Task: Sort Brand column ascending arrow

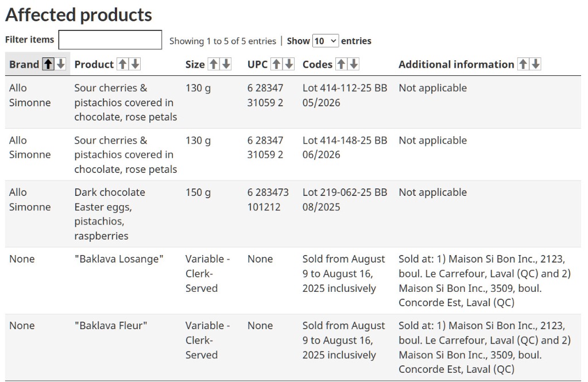Action: pos(49,64)
